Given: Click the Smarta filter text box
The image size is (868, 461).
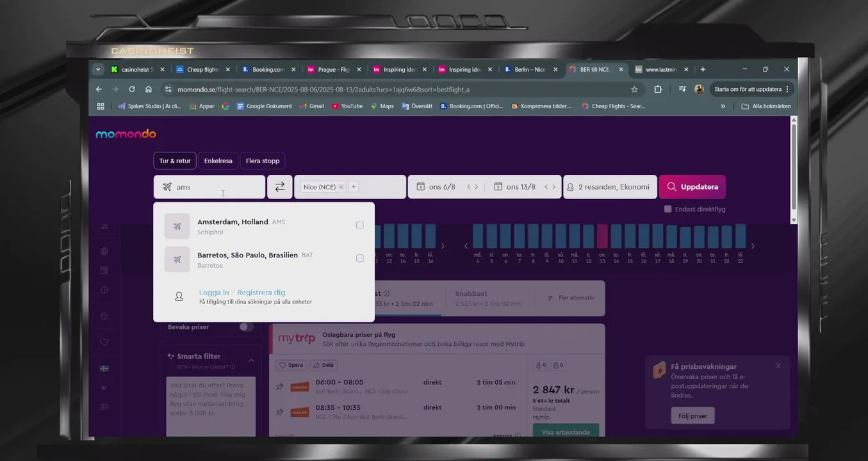Looking at the screenshot, I should (211, 406).
